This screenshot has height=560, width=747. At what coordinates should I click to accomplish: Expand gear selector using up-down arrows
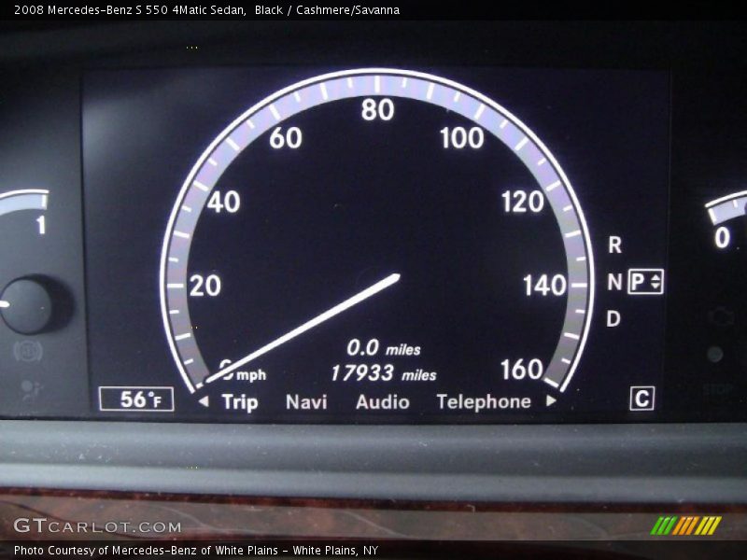(x=654, y=280)
